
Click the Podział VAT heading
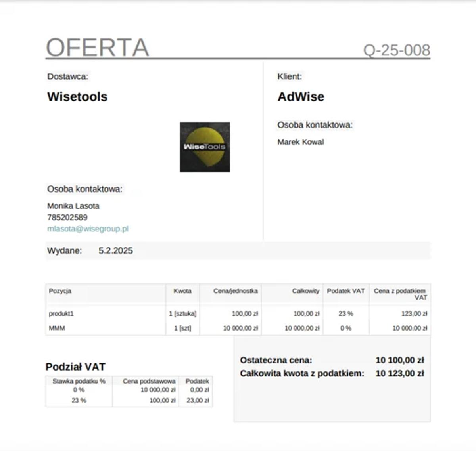75,367
